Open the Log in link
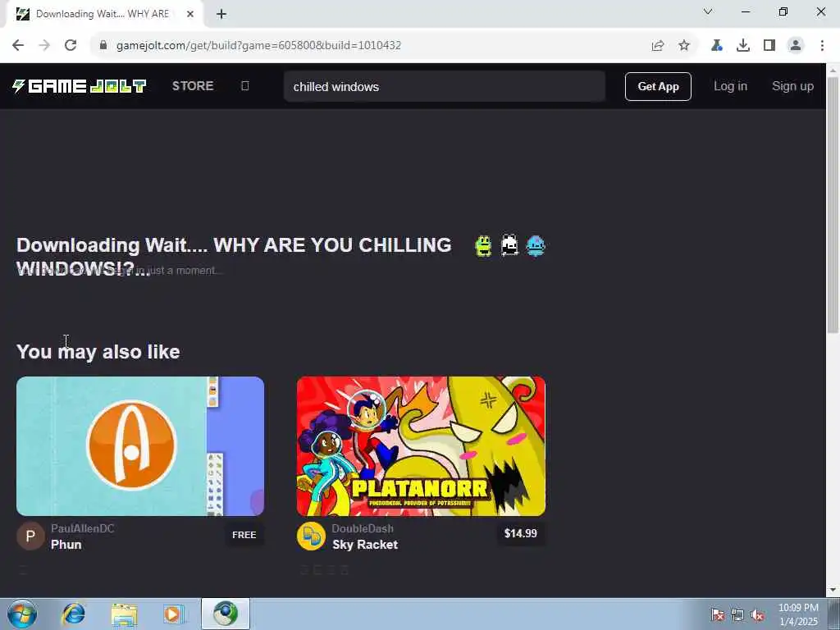Screen dimensions: 840x630 730,86
